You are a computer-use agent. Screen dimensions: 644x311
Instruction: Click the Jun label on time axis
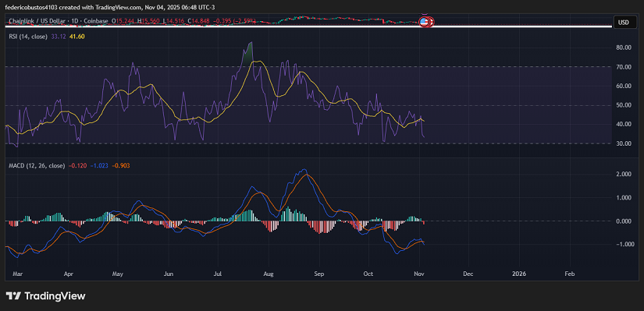pos(169,274)
